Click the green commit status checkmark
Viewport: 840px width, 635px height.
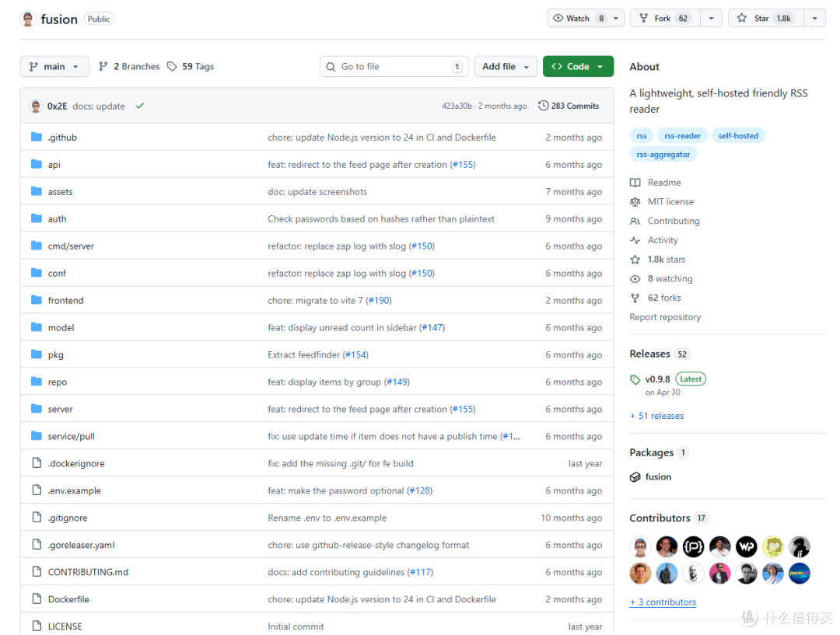140,106
